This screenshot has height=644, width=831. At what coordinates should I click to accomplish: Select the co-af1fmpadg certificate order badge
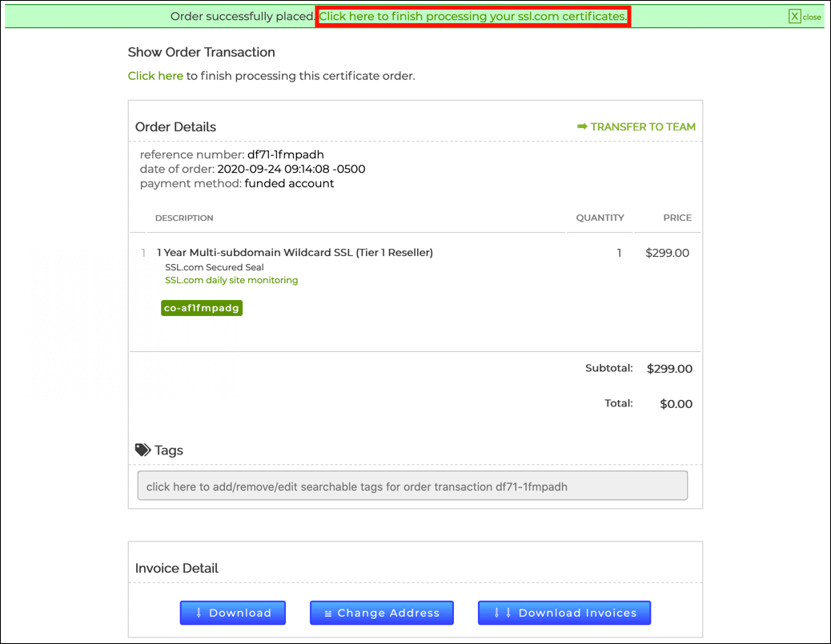[201, 307]
